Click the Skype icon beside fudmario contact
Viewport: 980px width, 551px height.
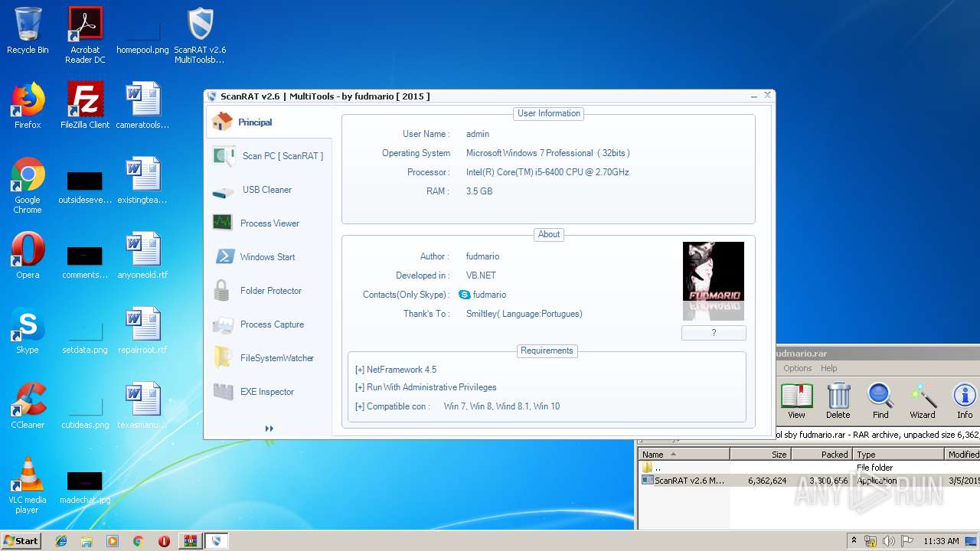[x=464, y=295]
